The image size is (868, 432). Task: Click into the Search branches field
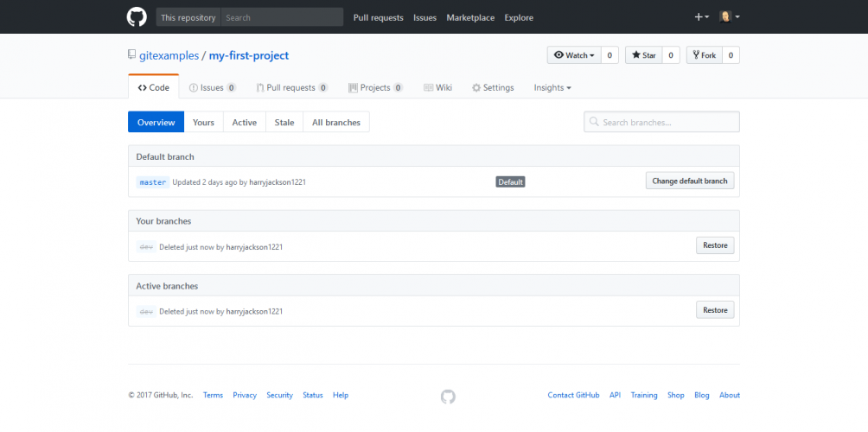pyautogui.click(x=661, y=122)
